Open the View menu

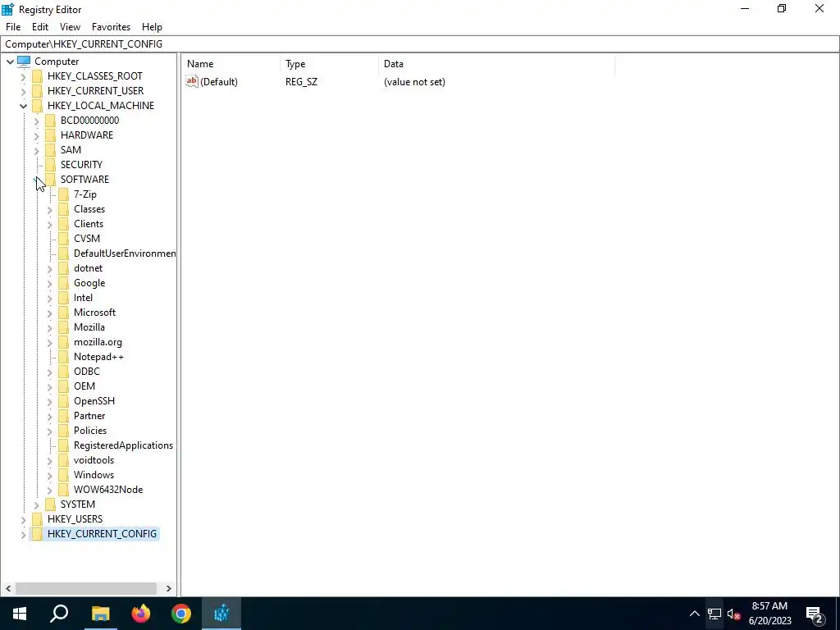point(70,27)
